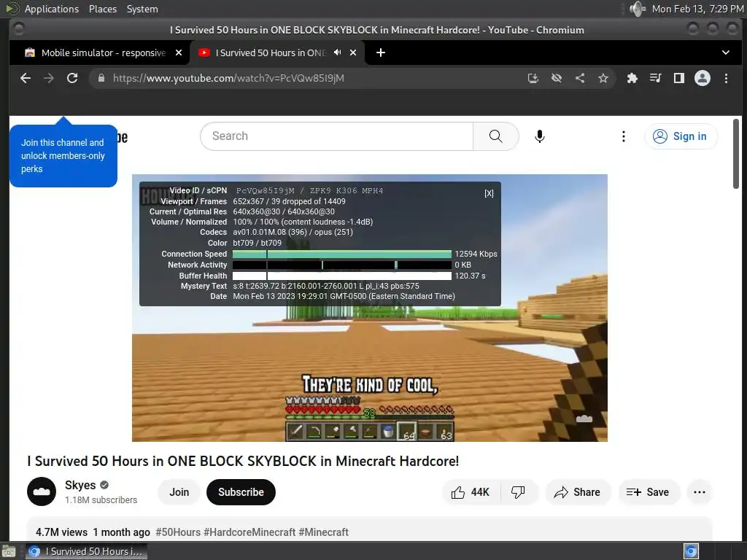Open Skyes channel avatar
The width and height of the screenshot is (747, 560).
(42, 491)
